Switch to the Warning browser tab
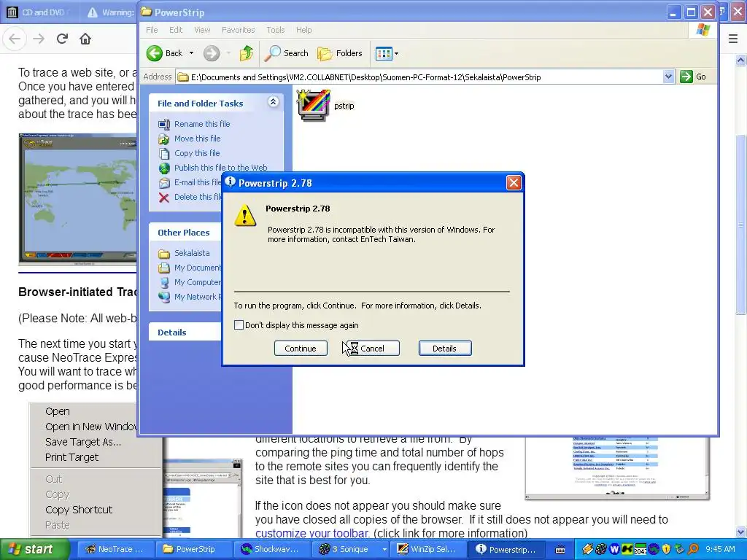 point(111,12)
